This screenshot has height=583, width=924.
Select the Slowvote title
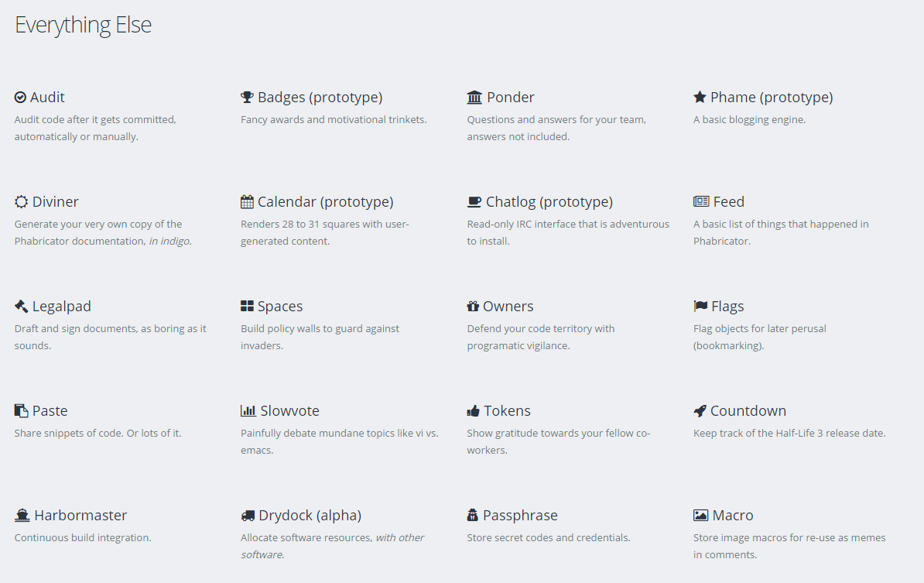pyautogui.click(x=290, y=410)
